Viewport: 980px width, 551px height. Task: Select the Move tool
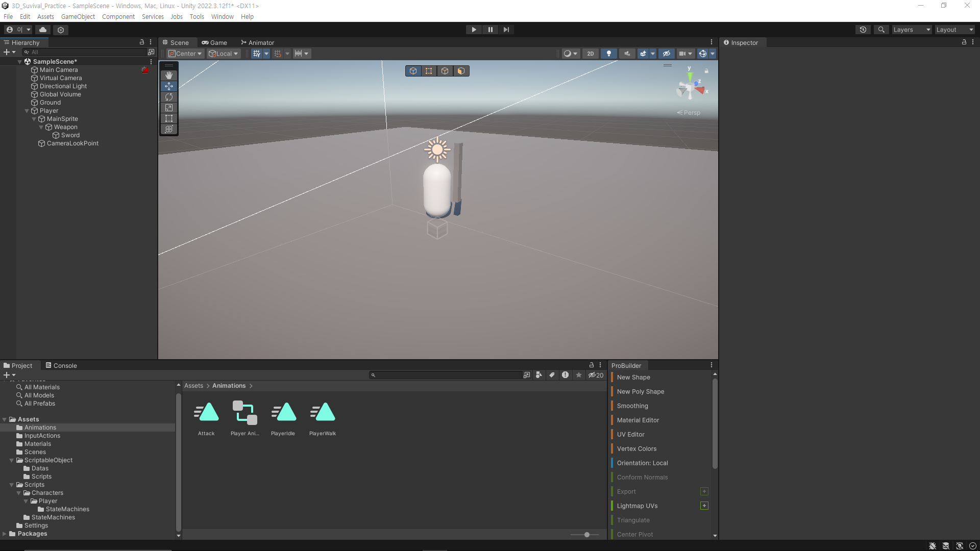169,86
